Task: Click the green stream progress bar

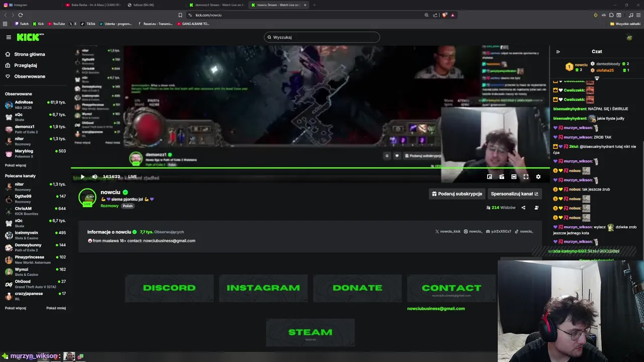Action: [x=310, y=168]
